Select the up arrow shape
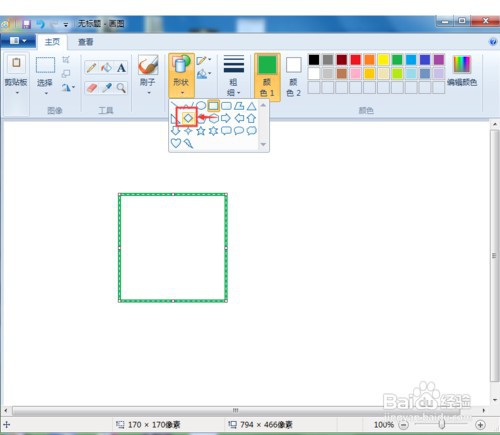 (x=251, y=118)
